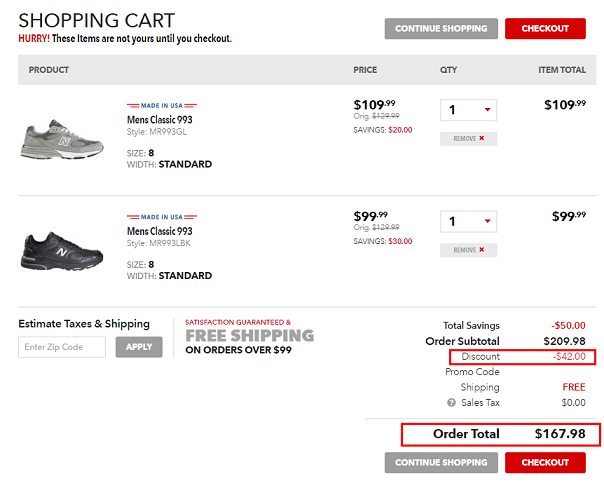
Task: Expand quantity dropdown for the black MR993LBK shoe
Action: (468, 221)
